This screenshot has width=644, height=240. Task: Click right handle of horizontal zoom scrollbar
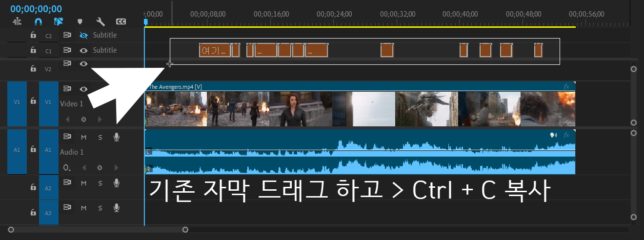click(185, 229)
